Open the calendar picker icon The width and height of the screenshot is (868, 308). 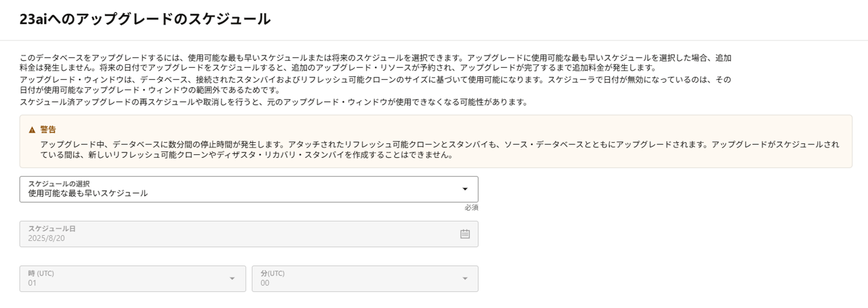(x=465, y=234)
